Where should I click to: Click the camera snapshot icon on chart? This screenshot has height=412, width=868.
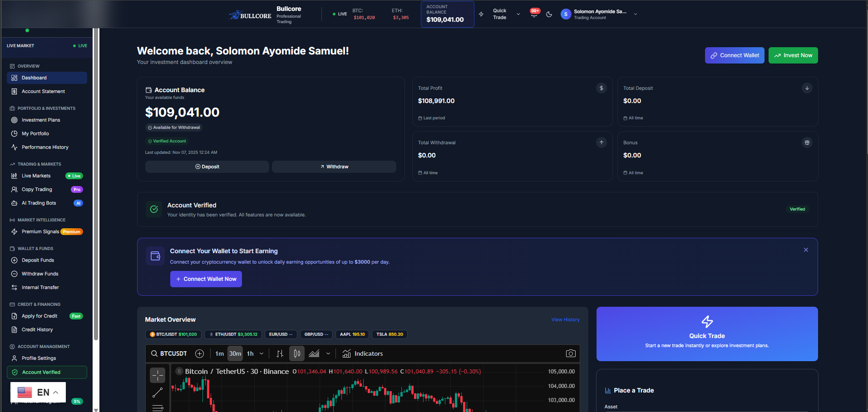pos(571,353)
